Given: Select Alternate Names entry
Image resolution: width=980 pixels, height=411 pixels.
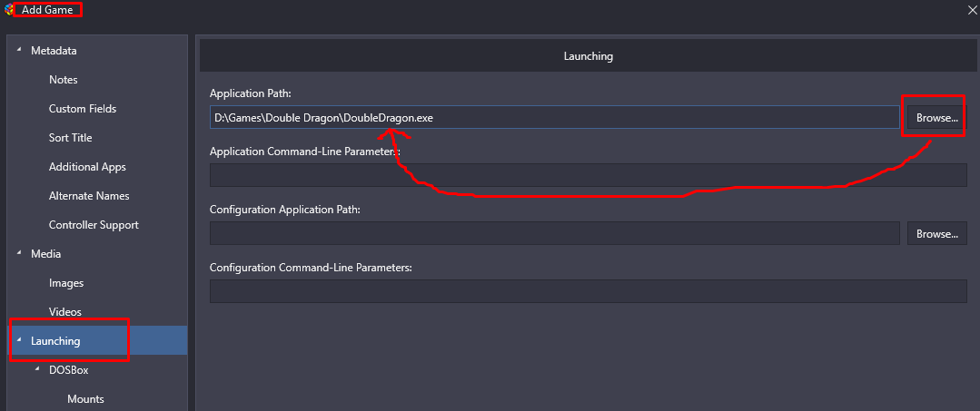Looking at the screenshot, I should pyautogui.click(x=89, y=195).
